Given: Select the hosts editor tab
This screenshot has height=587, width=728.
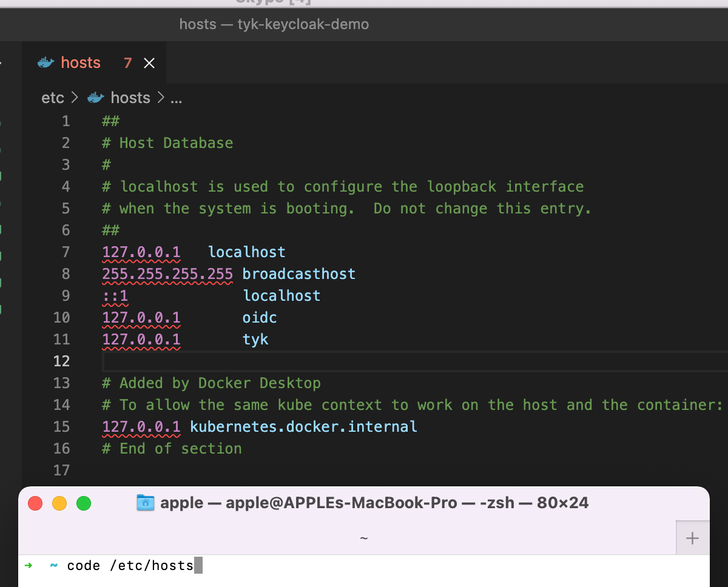Looking at the screenshot, I should [80, 62].
